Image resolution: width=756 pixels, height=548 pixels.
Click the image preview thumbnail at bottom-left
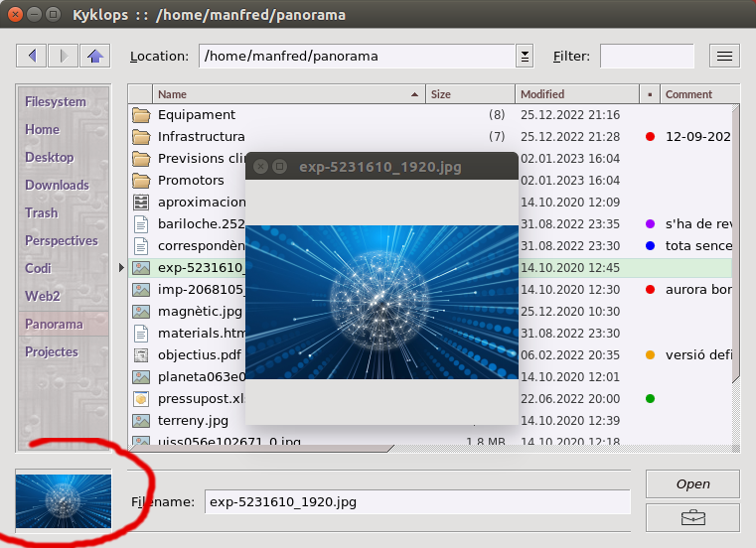64,500
